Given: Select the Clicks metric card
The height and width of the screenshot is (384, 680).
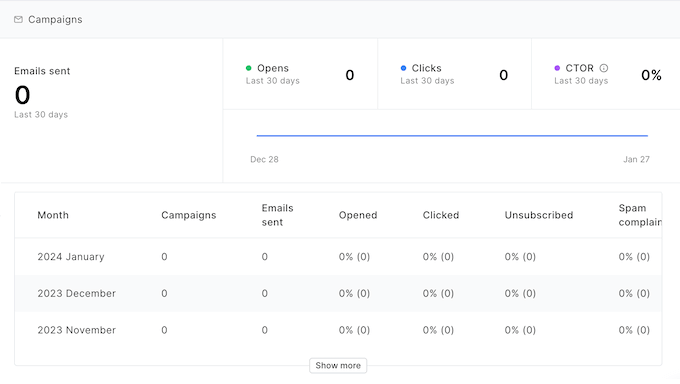Looking at the screenshot, I should click(454, 74).
